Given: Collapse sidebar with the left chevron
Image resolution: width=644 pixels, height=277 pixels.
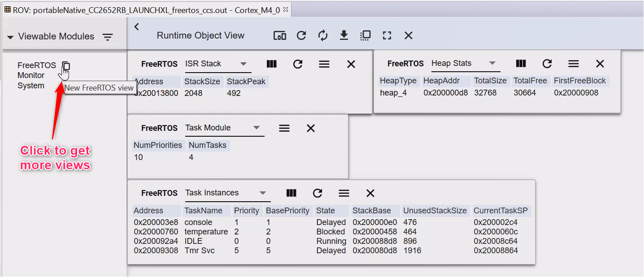Looking at the screenshot, I should (137, 27).
